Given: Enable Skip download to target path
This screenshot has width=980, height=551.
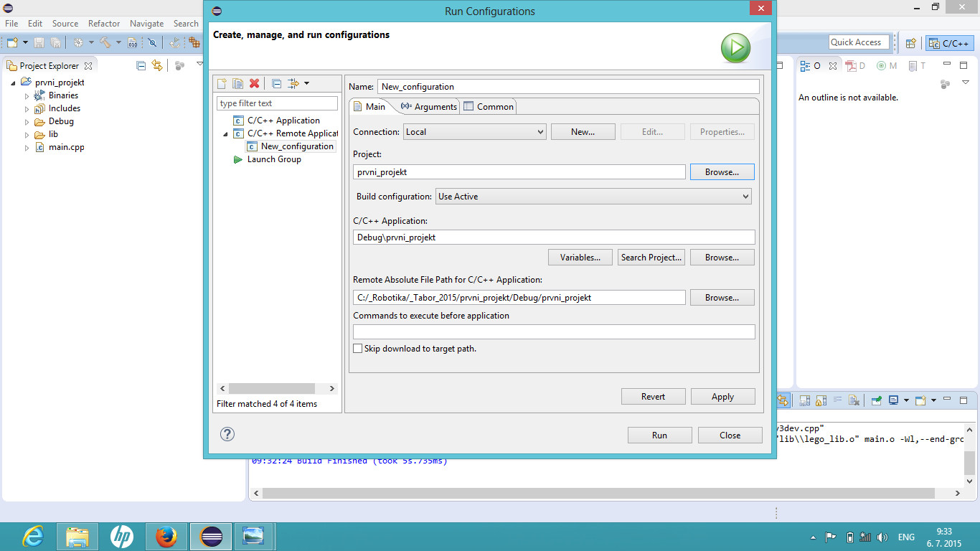Looking at the screenshot, I should coord(358,349).
